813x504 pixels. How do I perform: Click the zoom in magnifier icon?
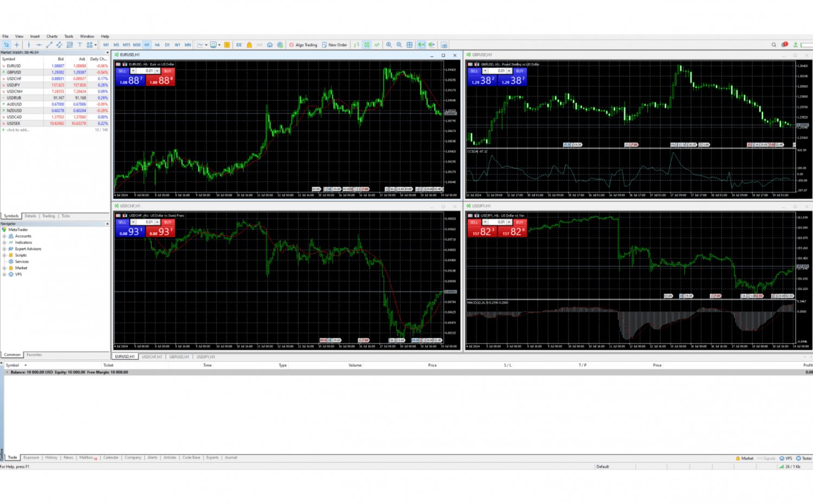pyautogui.click(x=389, y=45)
